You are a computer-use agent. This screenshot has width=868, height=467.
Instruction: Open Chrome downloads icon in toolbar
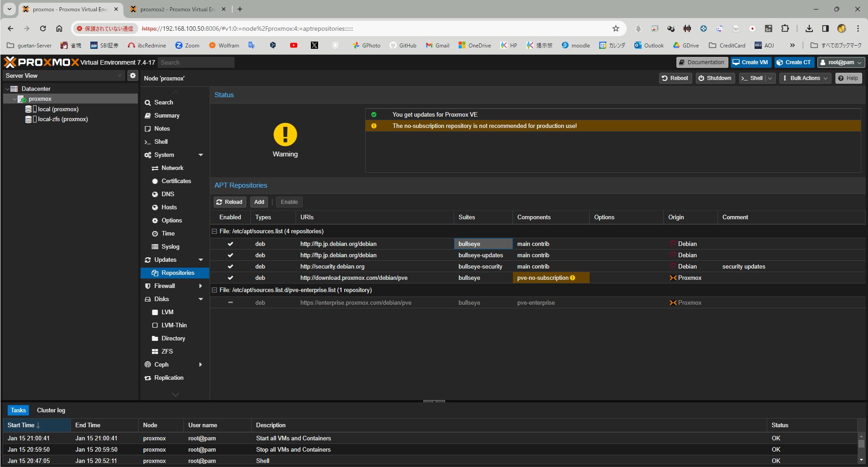(809, 28)
